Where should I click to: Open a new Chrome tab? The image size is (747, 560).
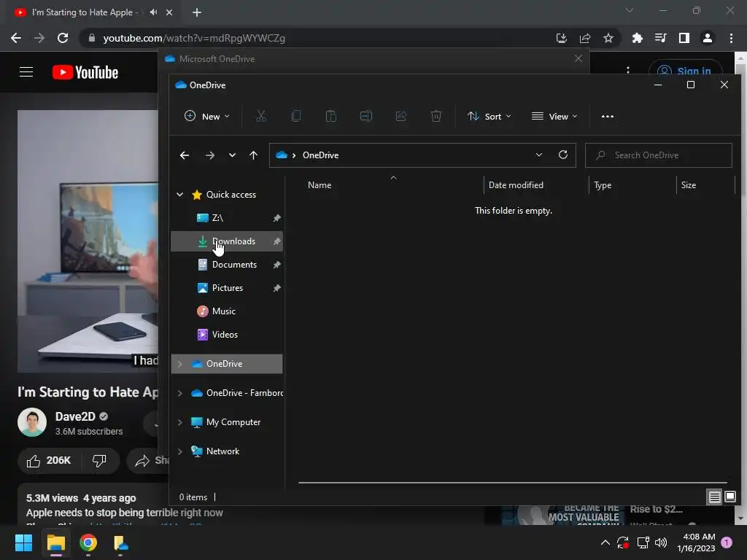pyautogui.click(x=197, y=12)
